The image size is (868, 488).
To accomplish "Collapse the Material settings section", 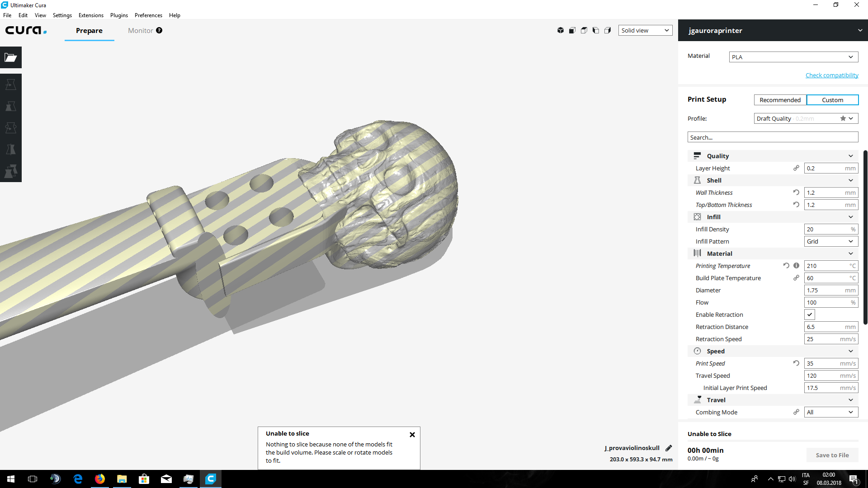I will pos(773,253).
